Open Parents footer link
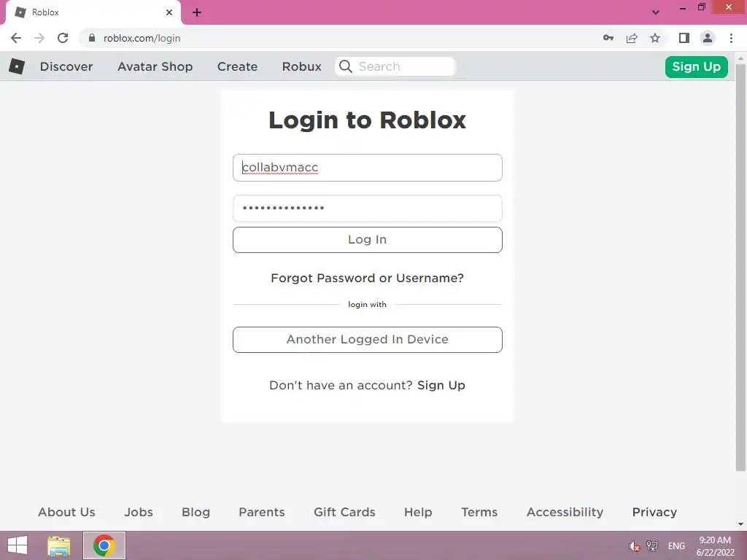 click(262, 512)
